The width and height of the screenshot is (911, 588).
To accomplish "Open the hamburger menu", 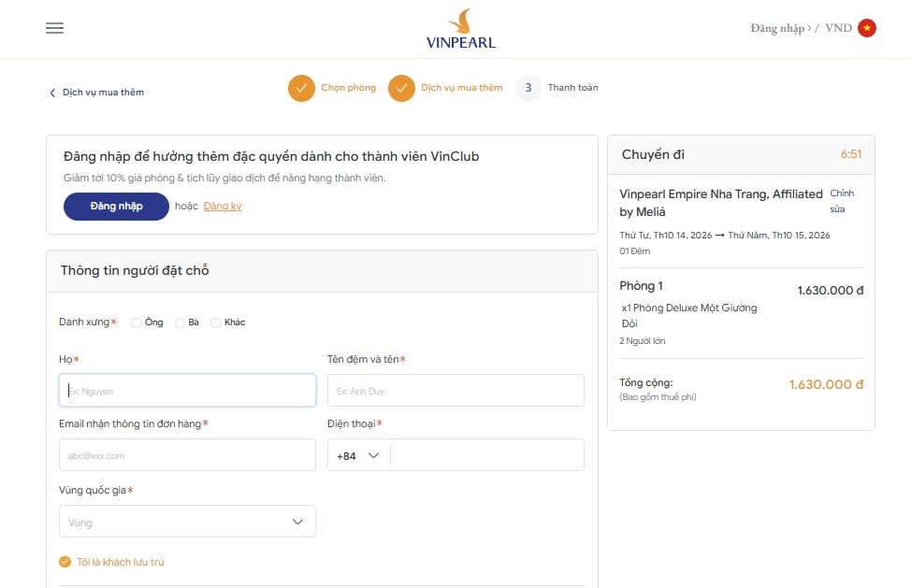I will point(54,28).
